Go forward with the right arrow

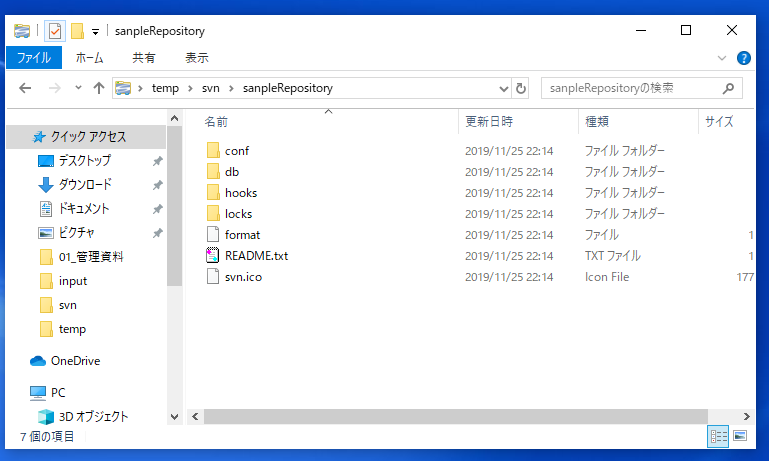(55, 88)
